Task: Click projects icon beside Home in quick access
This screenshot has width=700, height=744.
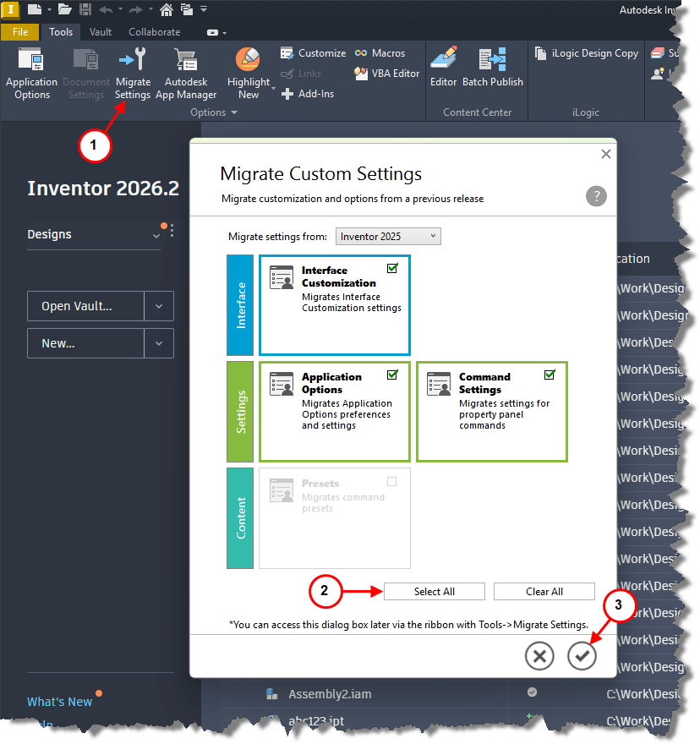Action: tap(187, 9)
